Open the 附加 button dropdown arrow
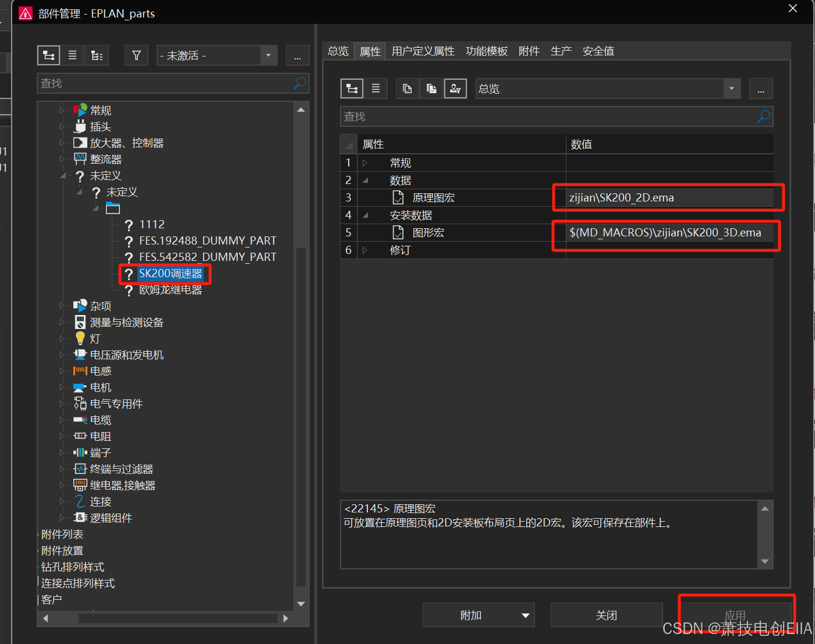 [526, 615]
